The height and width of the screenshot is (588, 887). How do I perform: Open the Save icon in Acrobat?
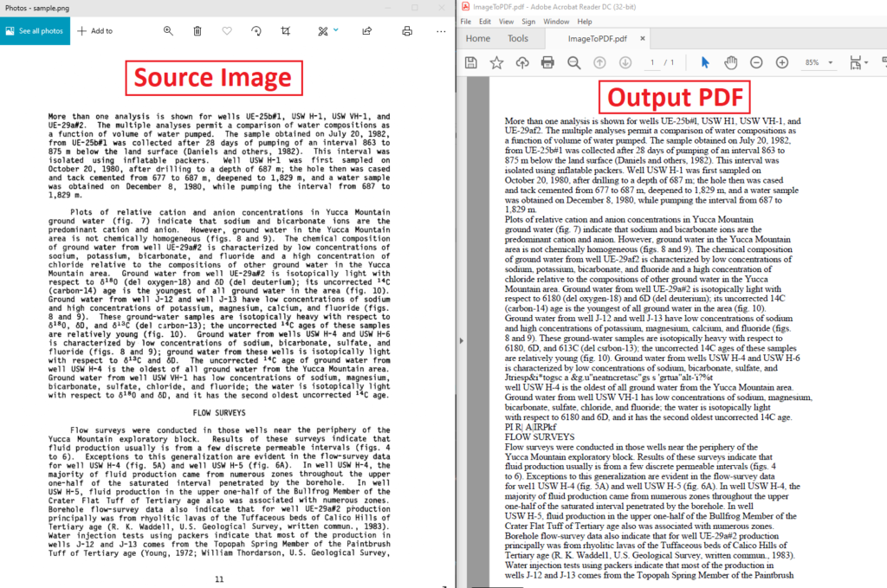coord(469,61)
